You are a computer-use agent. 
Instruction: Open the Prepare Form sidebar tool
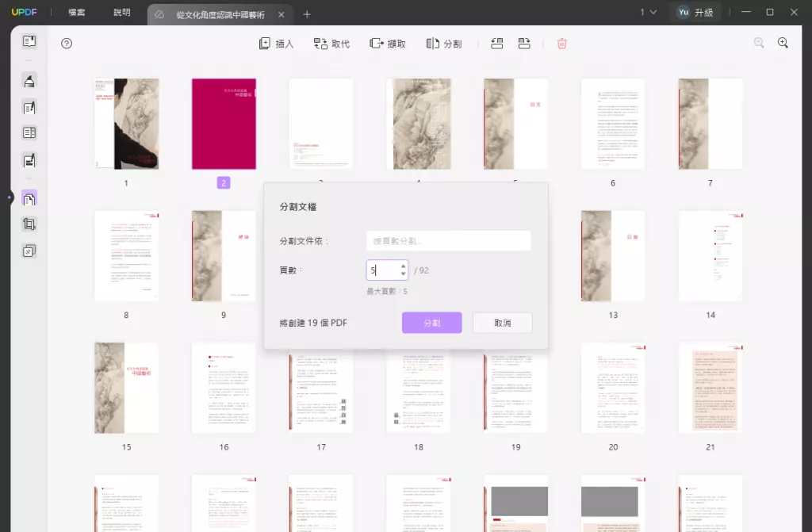[29, 132]
